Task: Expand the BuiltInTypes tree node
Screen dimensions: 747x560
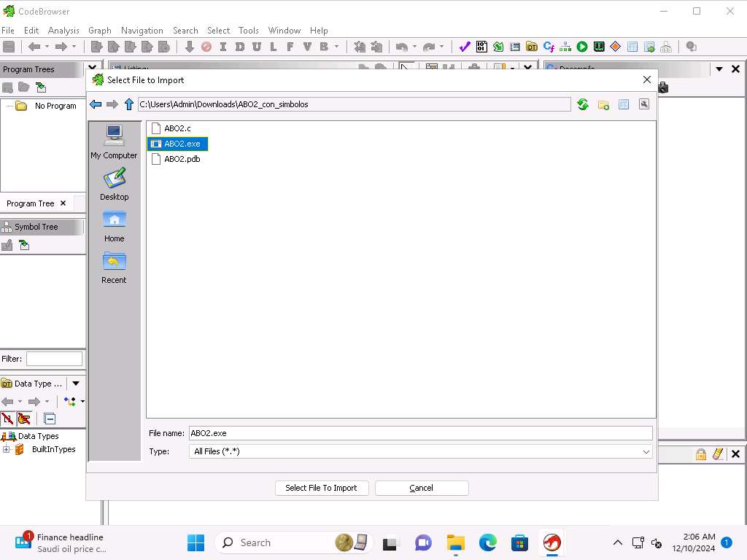Action: 7,449
